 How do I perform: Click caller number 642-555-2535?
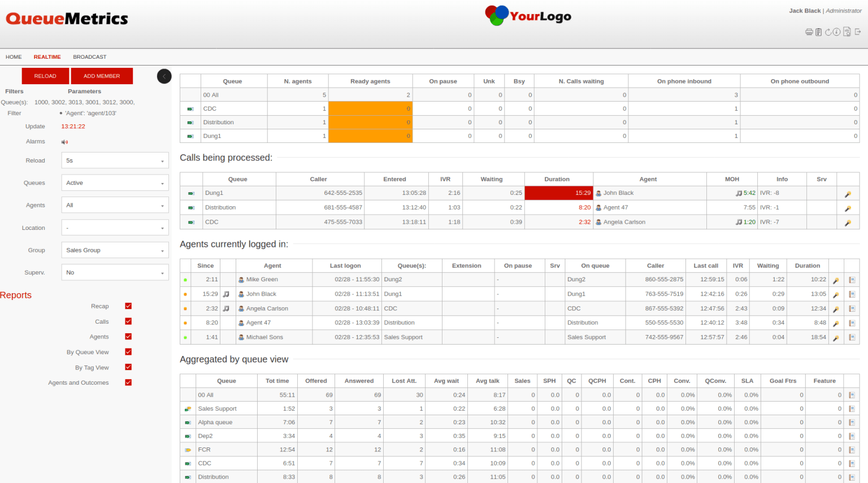pyautogui.click(x=343, y=193)
